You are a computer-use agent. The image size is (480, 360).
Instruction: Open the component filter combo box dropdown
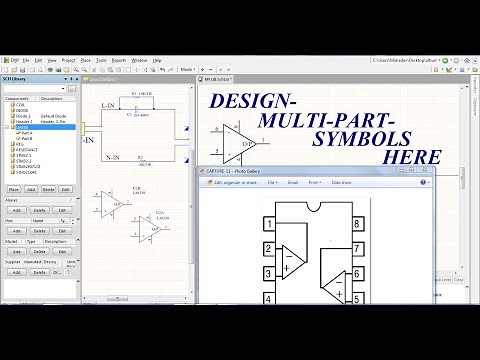63,88
